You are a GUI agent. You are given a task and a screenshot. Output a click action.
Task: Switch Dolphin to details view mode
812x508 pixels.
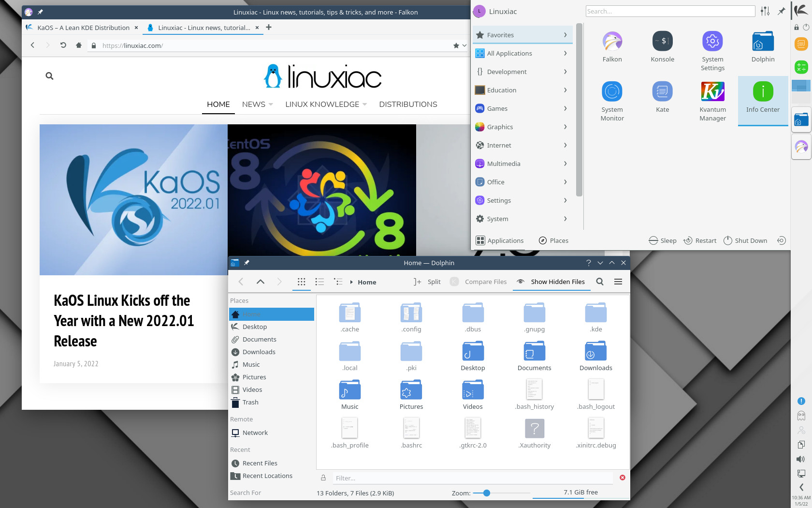[x=338, y=282]
